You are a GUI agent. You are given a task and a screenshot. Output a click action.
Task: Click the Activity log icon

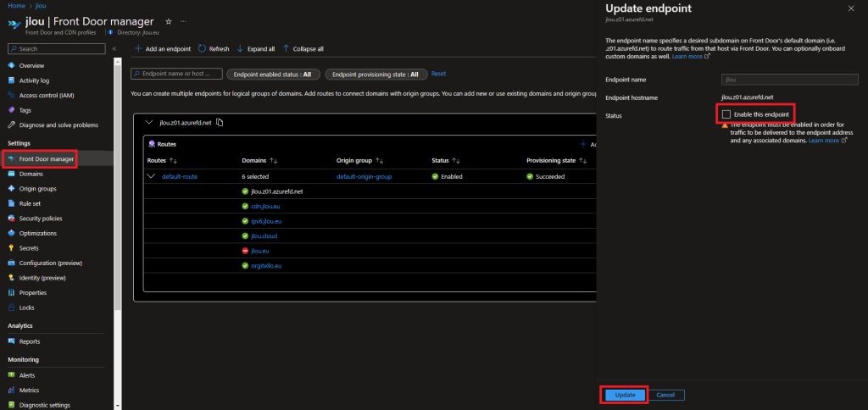tap(12, 80)
